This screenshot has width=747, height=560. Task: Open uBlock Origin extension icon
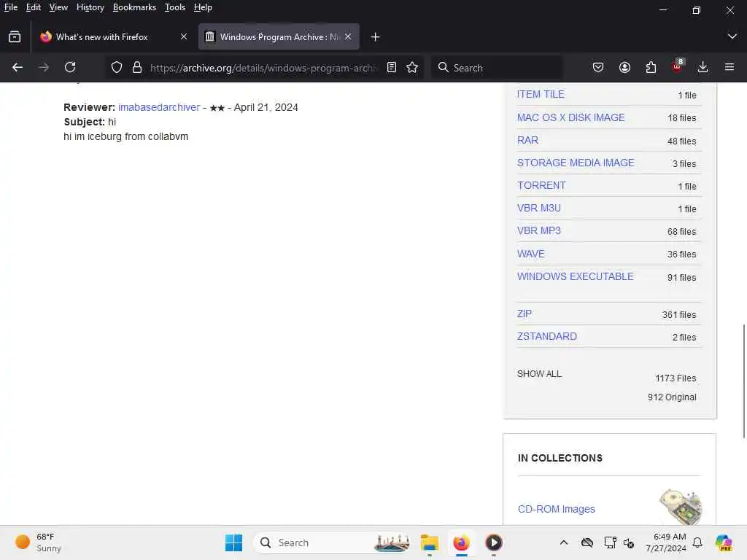pos(677,66)
